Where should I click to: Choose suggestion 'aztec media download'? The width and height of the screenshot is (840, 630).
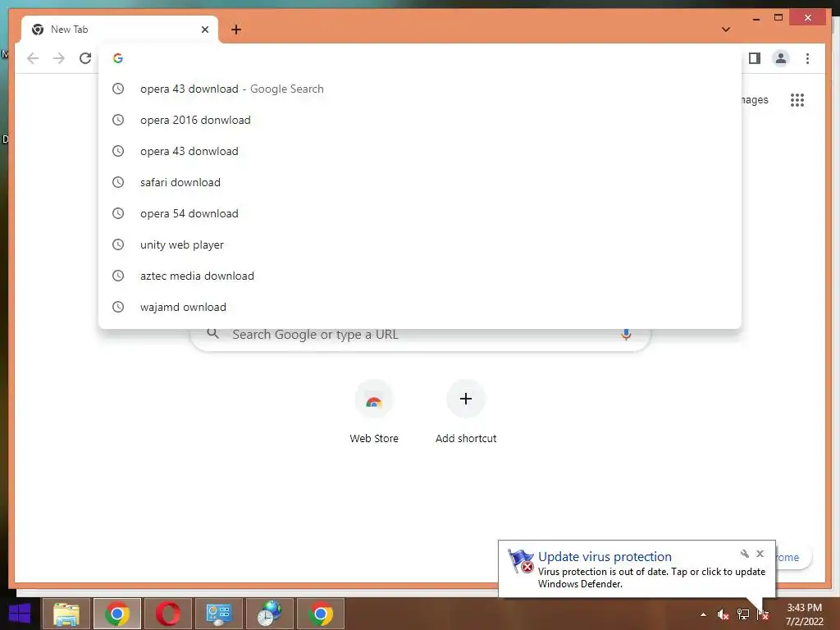tap(420, 276)
